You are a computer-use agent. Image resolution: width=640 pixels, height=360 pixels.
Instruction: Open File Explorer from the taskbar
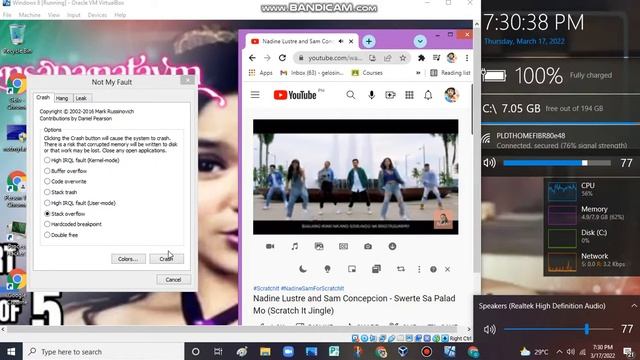[x=265, y=352]
